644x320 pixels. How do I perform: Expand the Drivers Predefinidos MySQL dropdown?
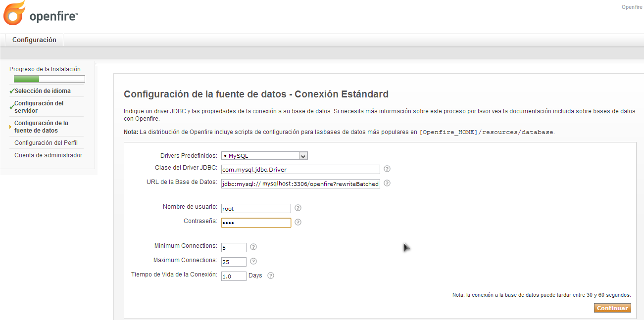265,156
